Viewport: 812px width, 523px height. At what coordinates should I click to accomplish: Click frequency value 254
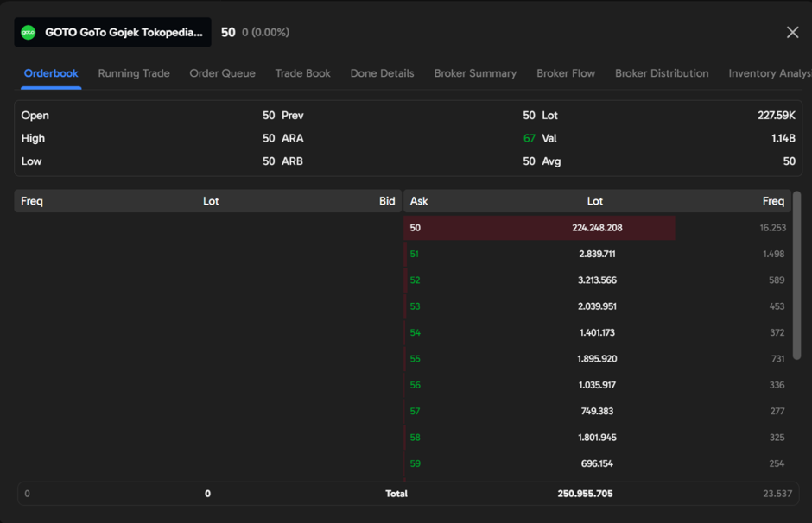tap(777, 463)
